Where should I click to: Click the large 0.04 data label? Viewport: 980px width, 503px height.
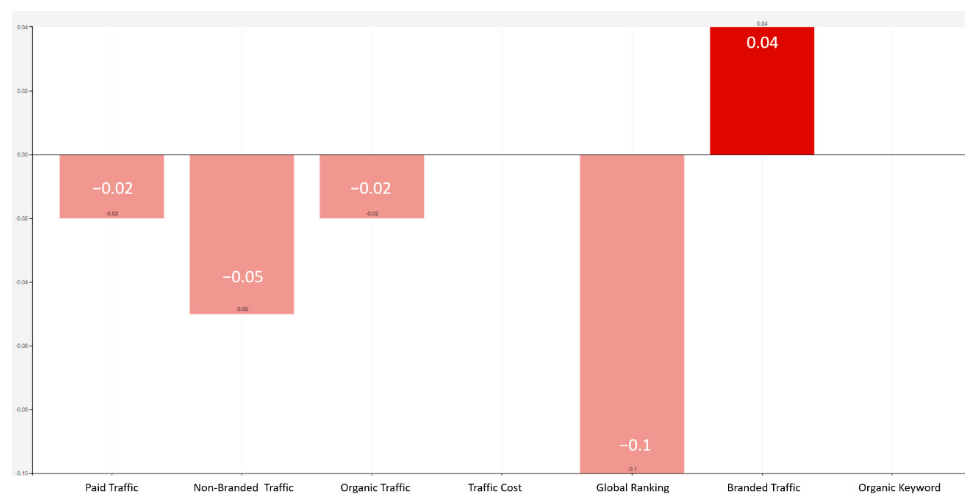point(762,43)
